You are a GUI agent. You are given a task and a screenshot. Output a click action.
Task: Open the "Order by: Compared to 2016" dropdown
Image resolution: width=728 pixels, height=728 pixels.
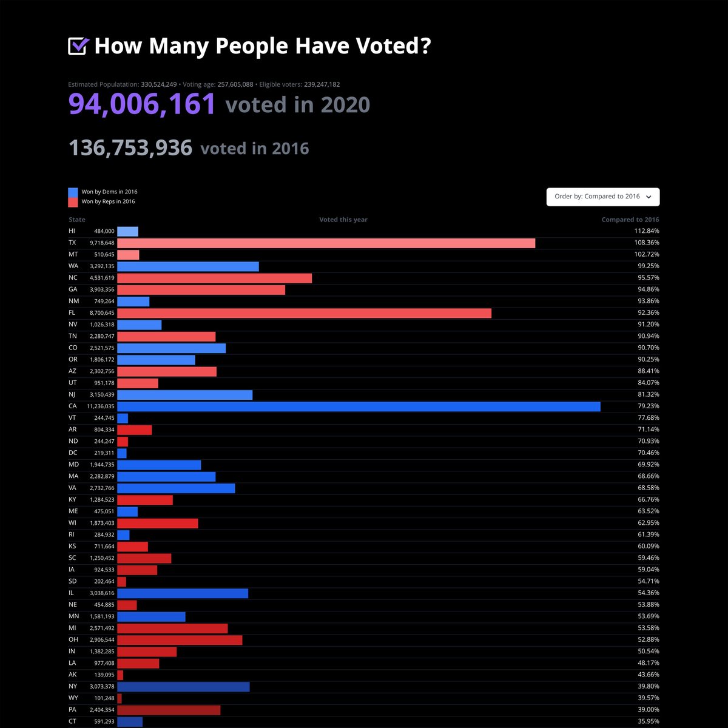point(602,197)
